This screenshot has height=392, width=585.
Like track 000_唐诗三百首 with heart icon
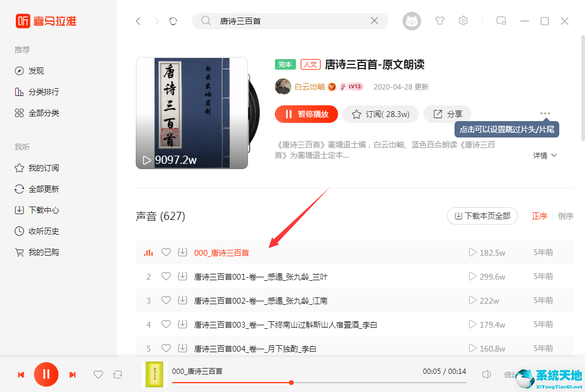pyautogui.click(x=166, y=253)
